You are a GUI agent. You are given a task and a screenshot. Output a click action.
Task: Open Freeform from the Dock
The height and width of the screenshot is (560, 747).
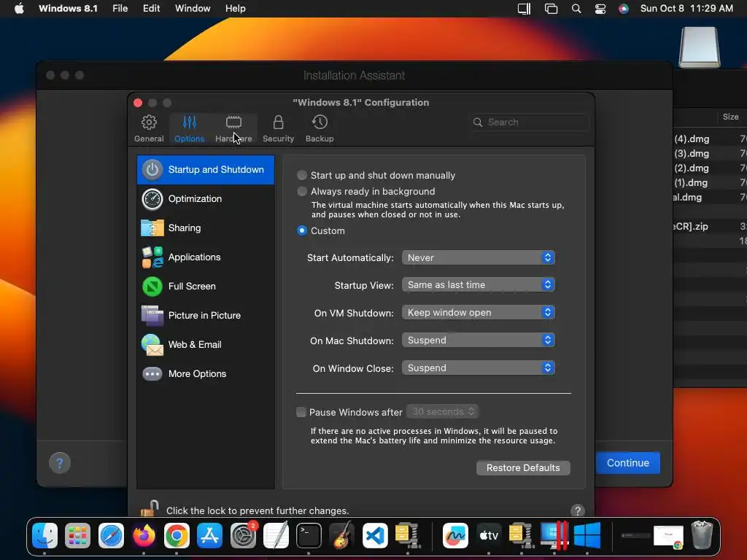[455, 536]
